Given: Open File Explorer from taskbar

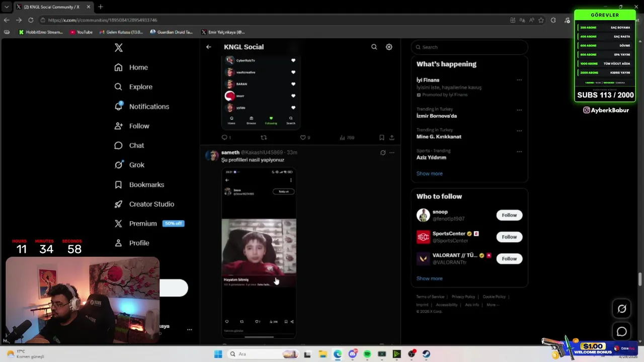Looking at the screenshot, I should [x=323, y=354].
